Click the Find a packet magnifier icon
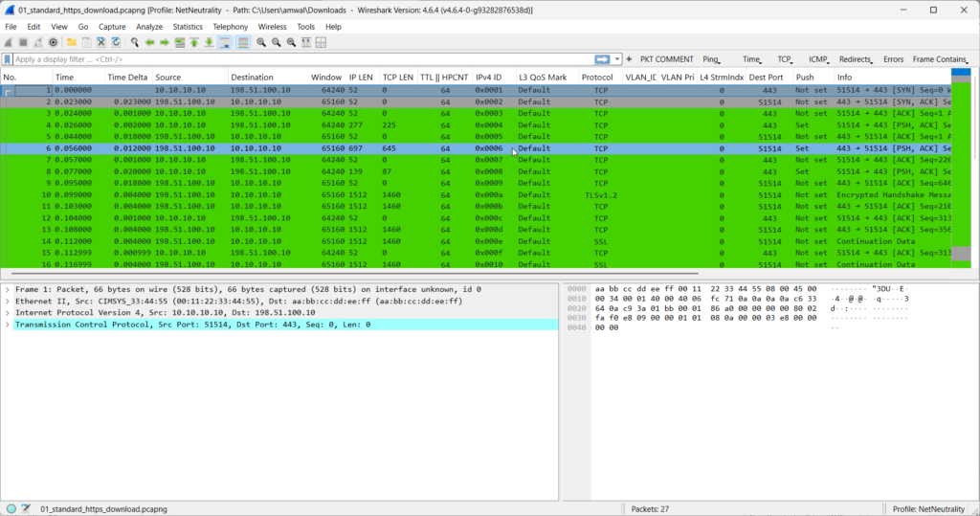This screenshot has width=980, height=516. coord(135,42)
